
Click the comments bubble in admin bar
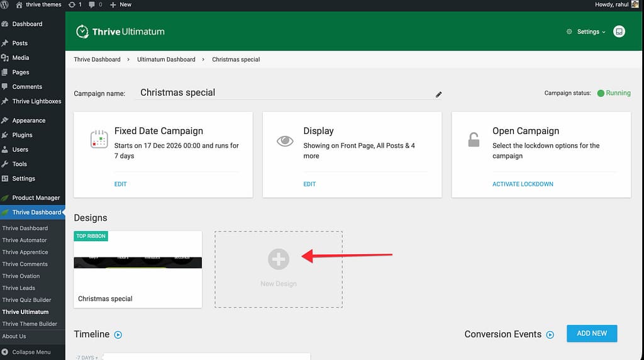(95, 4)
